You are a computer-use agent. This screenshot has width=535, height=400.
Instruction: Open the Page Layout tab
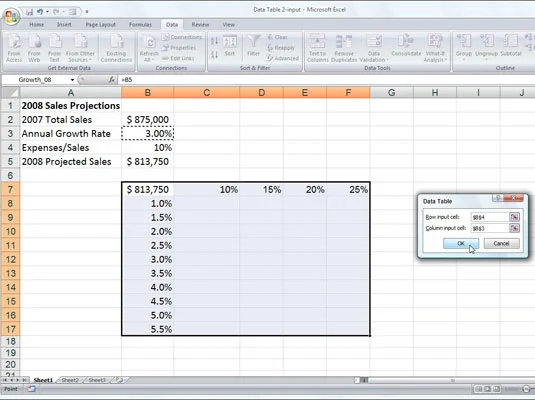click(x=100, y=25)
